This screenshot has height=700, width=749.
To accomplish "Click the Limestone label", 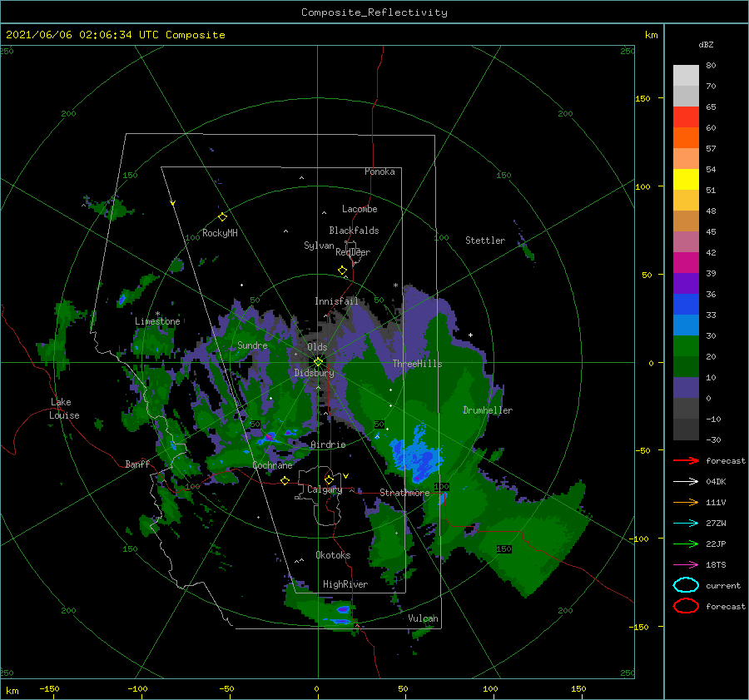I will coord(157,321).
